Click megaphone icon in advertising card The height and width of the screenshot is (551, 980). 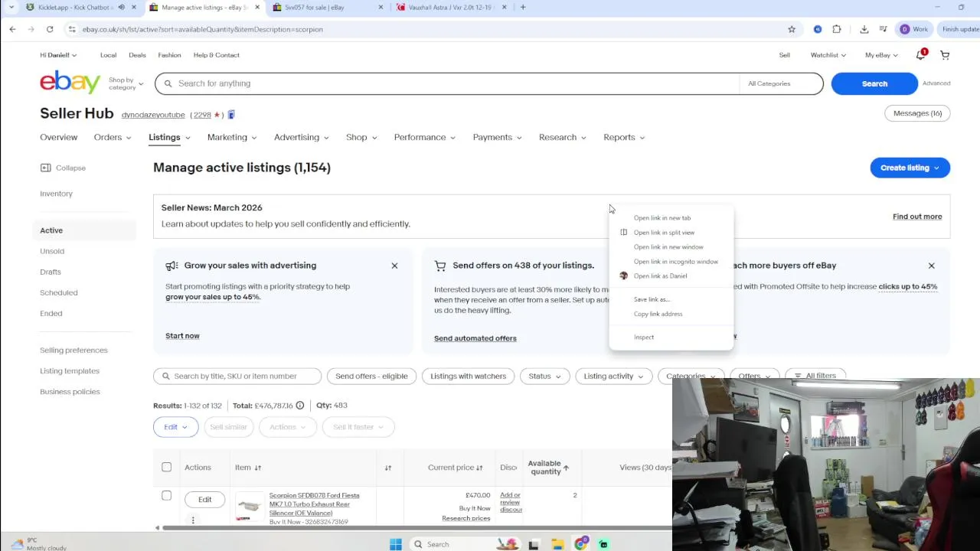[171, 266]
